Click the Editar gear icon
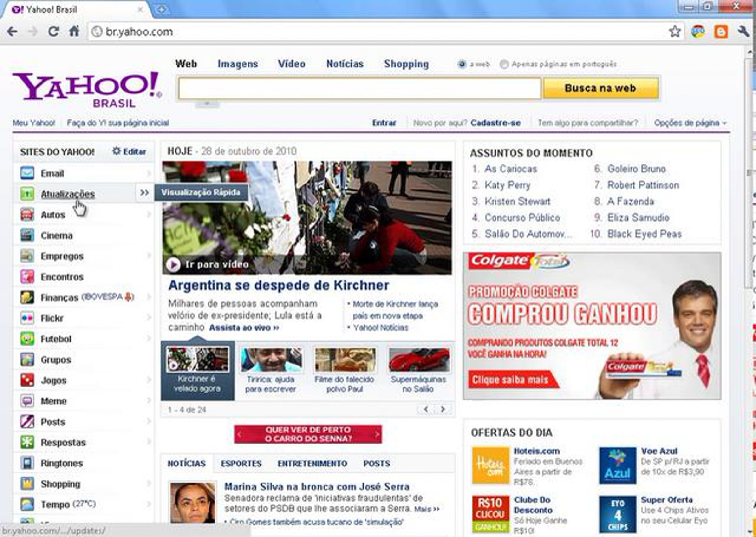This screenshot has height=537, width=756. point(117,151)
